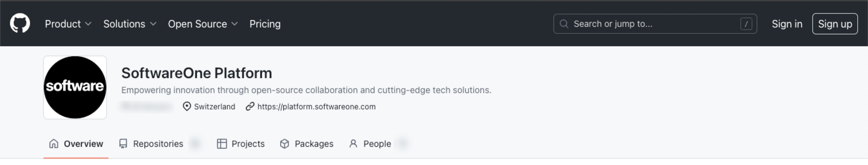Viewport: 868px width, 165px height.
Task: Click the Sign in link
Action: 787,24
